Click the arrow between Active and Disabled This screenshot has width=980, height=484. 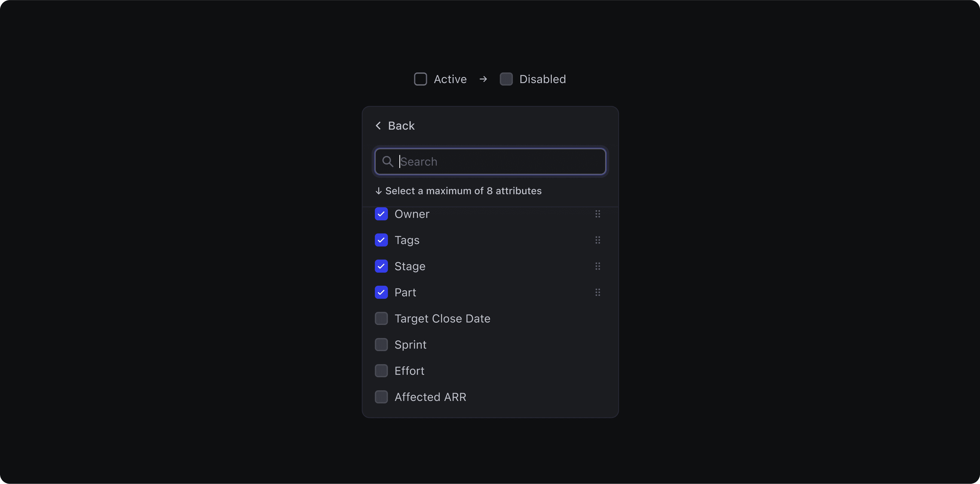[483, 79]
